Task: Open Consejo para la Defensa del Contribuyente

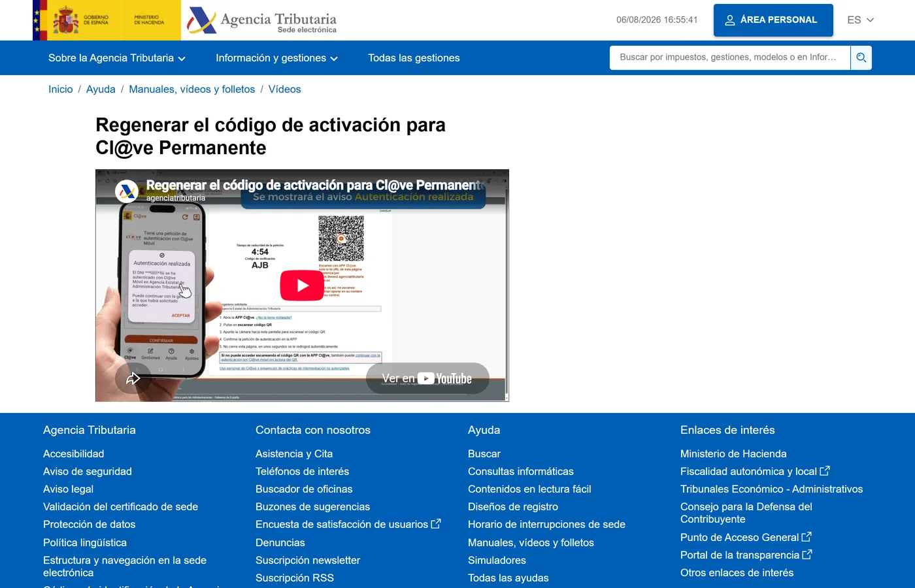Action: click(746, 513)
